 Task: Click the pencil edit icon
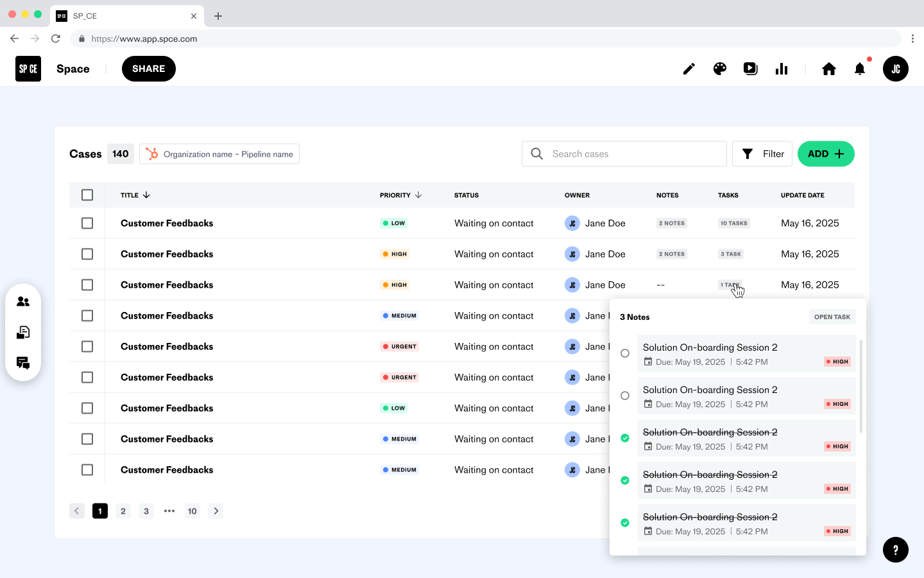tap(689, 69)
